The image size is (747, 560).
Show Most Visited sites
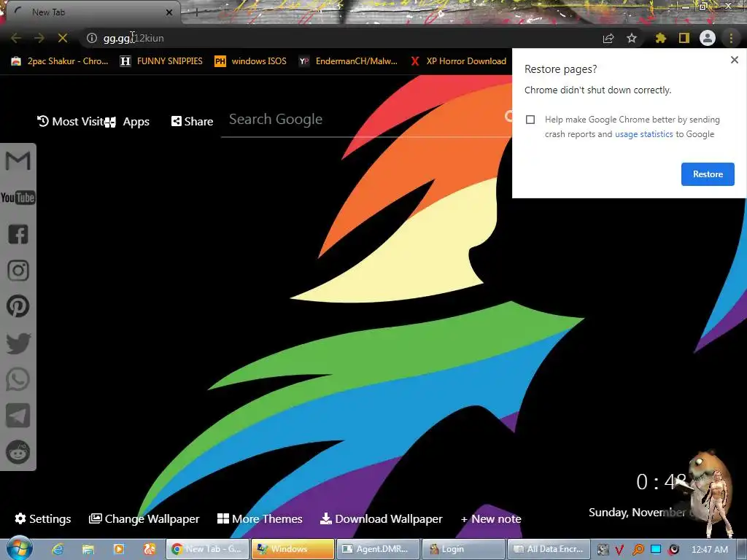pos(71,122)
